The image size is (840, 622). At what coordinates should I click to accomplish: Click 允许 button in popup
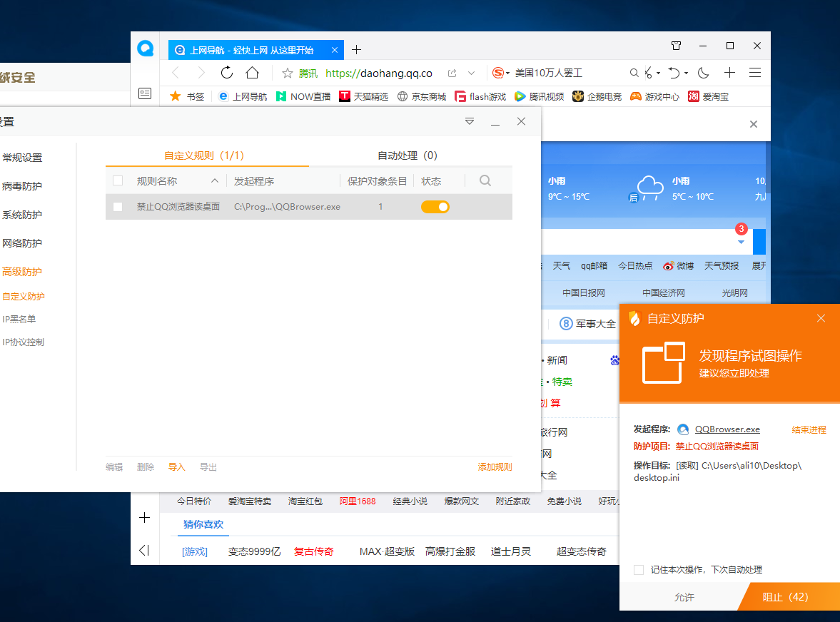click(x=684, y=597)
